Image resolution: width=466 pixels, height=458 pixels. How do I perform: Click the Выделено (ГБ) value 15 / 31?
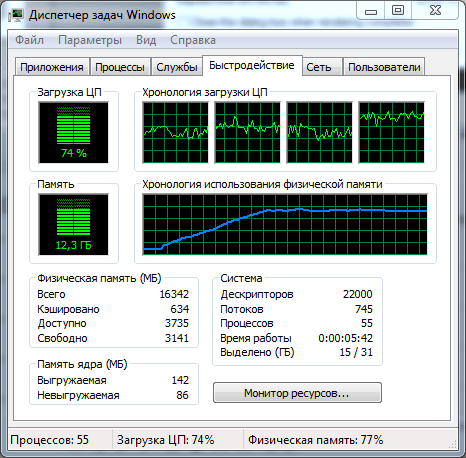click(x=356, y=352)
